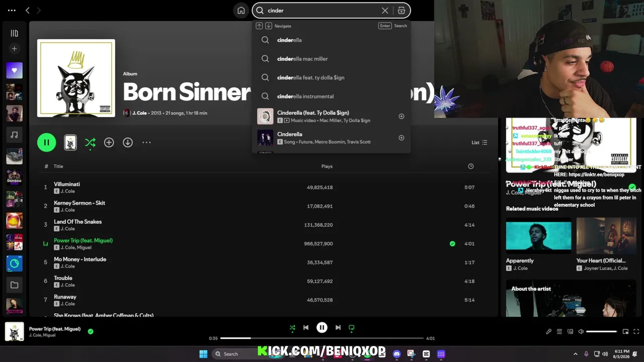Screen dimensions: 644x362
Task: Go back with the left arrow
Action: click(28, 11)
